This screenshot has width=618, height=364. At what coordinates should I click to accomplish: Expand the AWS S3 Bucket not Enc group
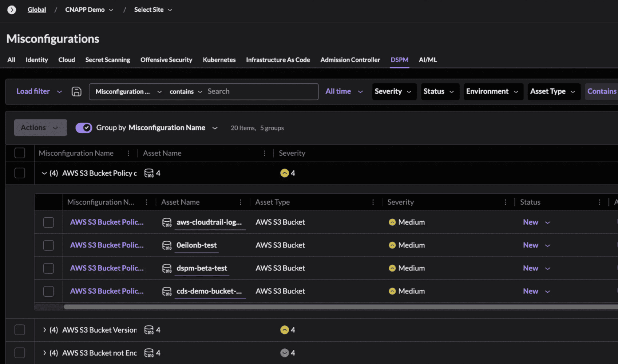pyautogui.click(x=44, y=353)
